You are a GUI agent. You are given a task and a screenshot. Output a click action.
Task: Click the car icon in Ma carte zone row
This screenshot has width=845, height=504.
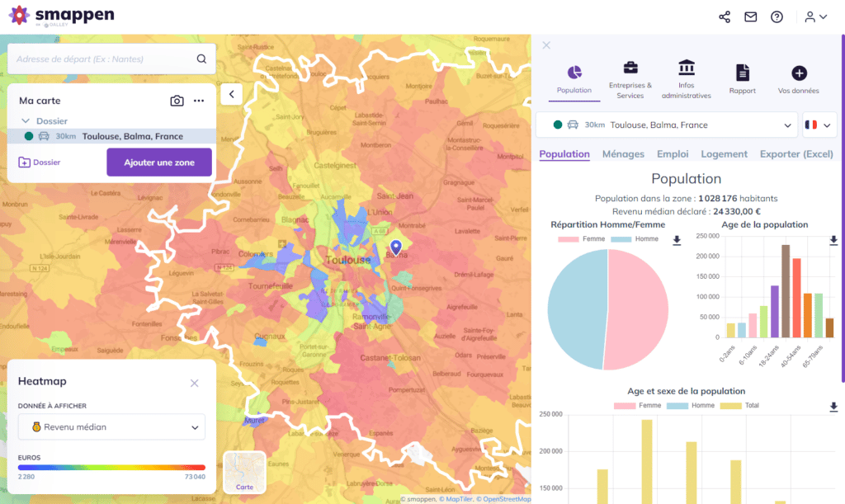[44, 136]
